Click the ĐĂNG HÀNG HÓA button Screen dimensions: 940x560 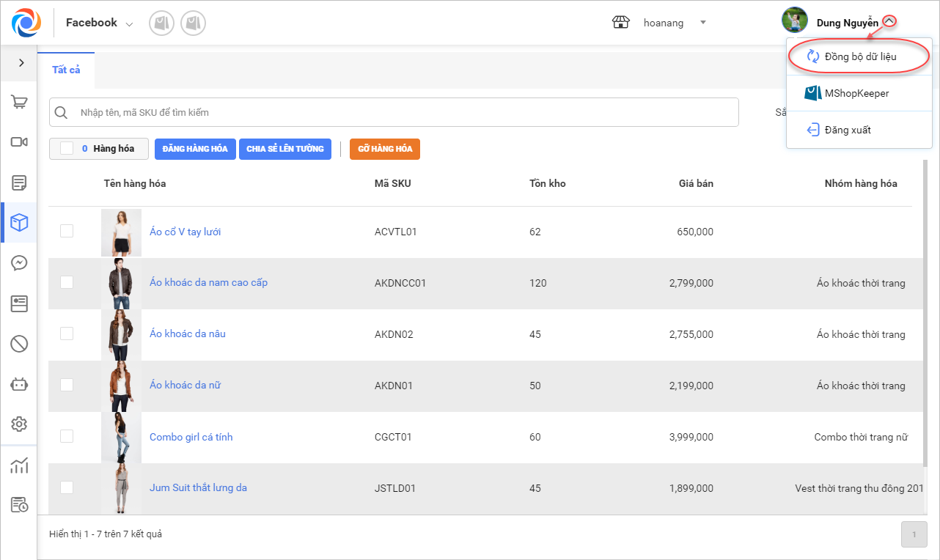(195, 149)
